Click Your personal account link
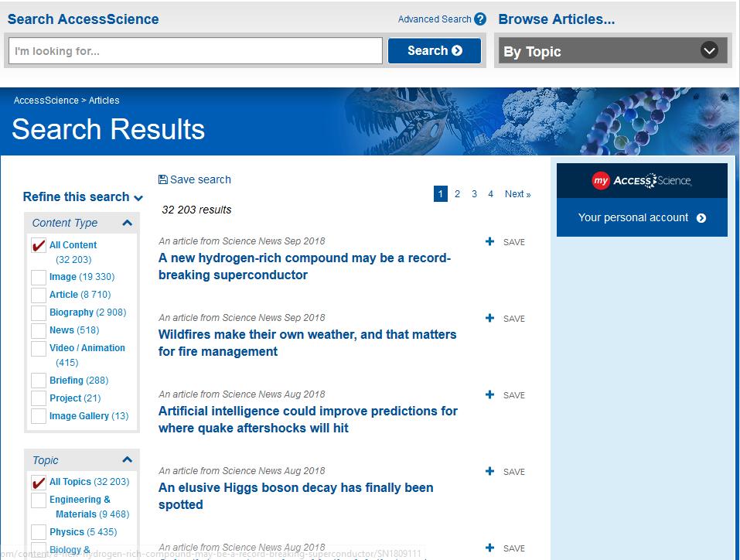Image resolution: width=740 pixels, height=560 pixels. [633, 217]
